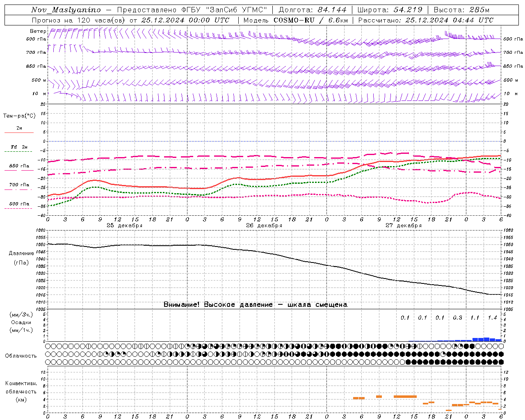Click the 'Модель COSMO-RU / 6.6км' label
This screenshot has width=525, height=420.
[x=296, y=20]
